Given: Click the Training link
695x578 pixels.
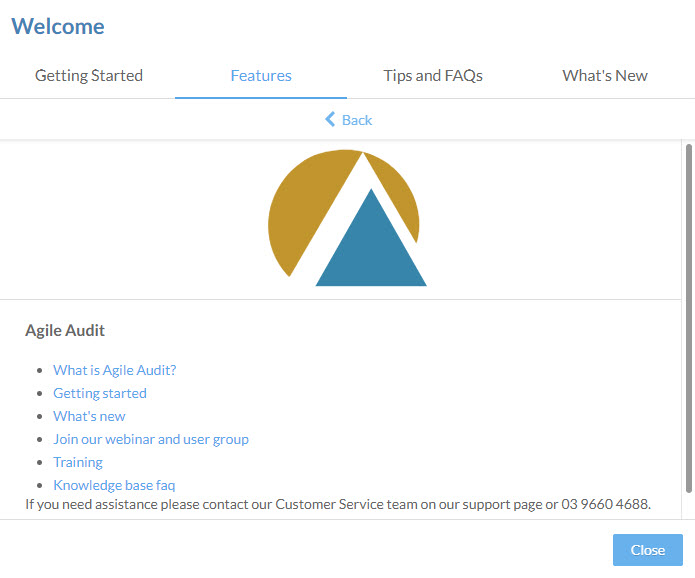Looking at the screenshot, I should [78, 462].
